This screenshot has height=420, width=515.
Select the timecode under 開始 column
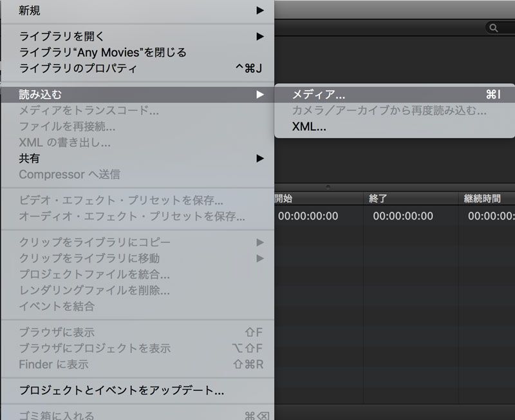tap(308, 216)
